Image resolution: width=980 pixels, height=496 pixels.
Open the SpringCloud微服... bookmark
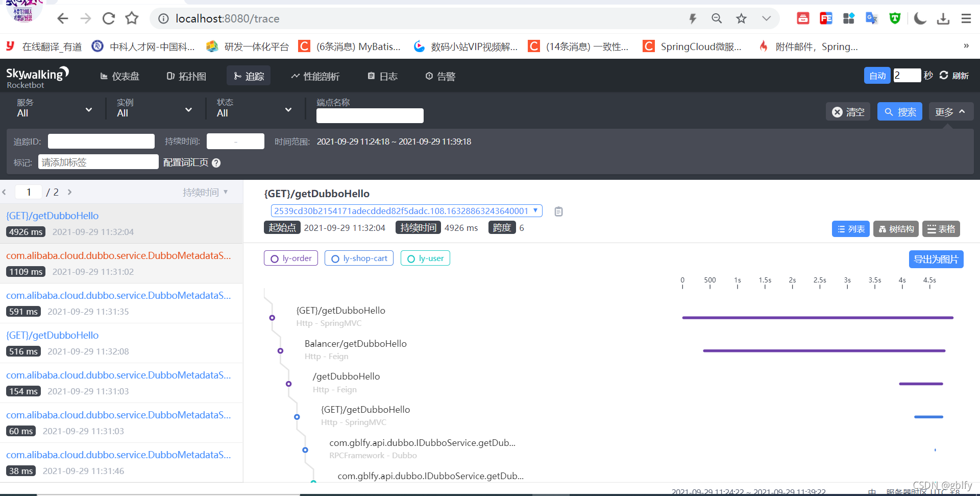click(692, 46)
